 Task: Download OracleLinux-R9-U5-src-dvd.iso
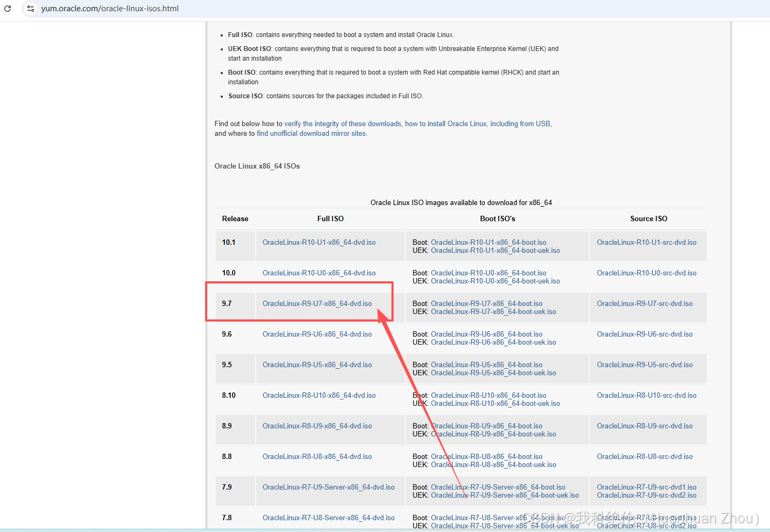[645, 365]
